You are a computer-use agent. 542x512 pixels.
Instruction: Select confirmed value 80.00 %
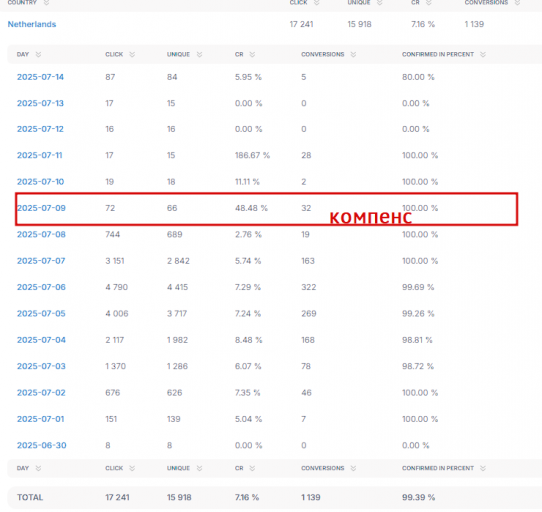click(x=418, y=77)
